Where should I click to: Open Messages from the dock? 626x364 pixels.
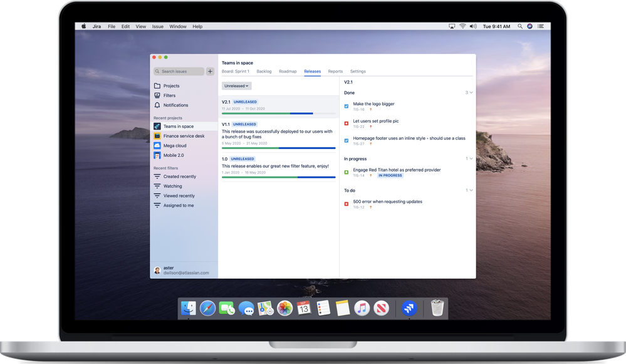point(246,308)
